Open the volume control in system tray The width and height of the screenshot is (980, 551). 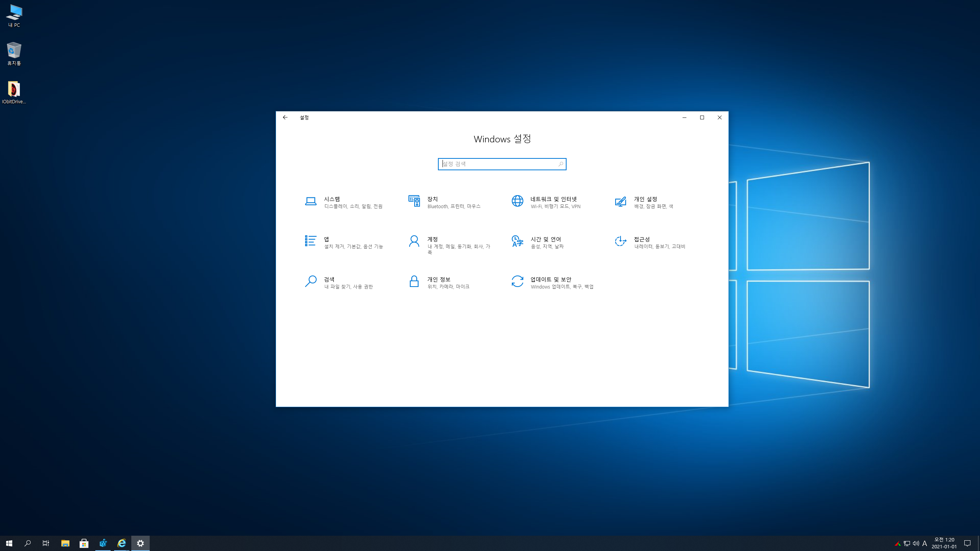(x=916, y=543)
